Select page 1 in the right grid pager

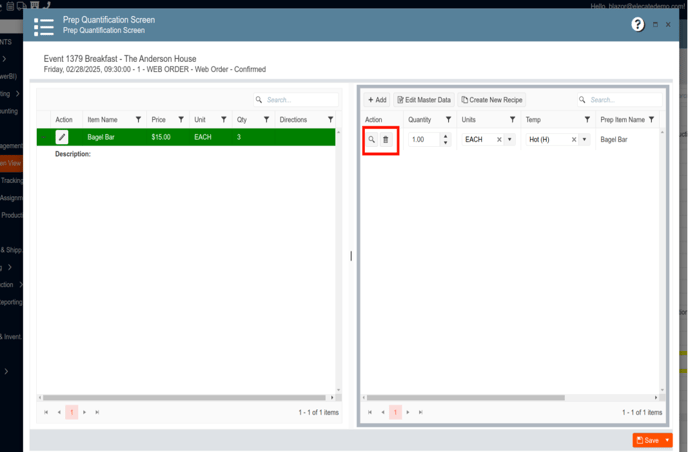[x=395, y=412]
